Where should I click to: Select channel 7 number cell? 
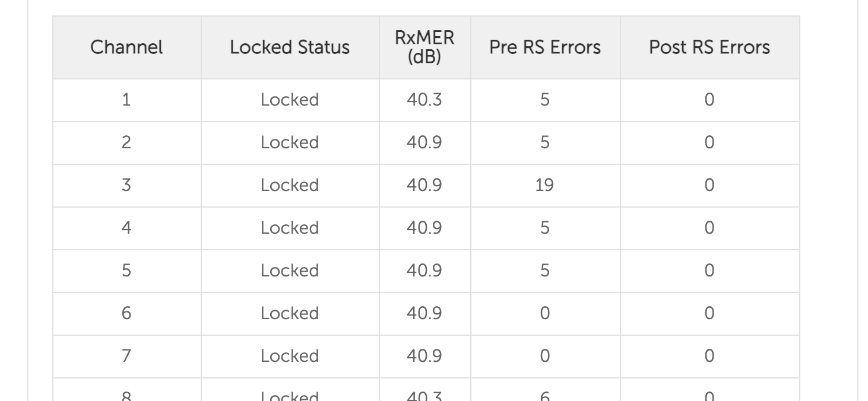(126, 356)
